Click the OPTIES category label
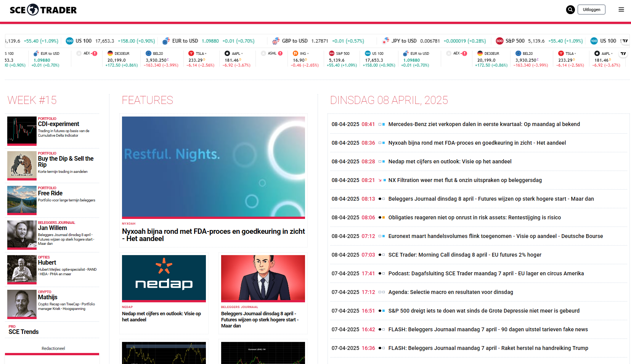Viewport: 631px width, 364px height. [44, 257]
